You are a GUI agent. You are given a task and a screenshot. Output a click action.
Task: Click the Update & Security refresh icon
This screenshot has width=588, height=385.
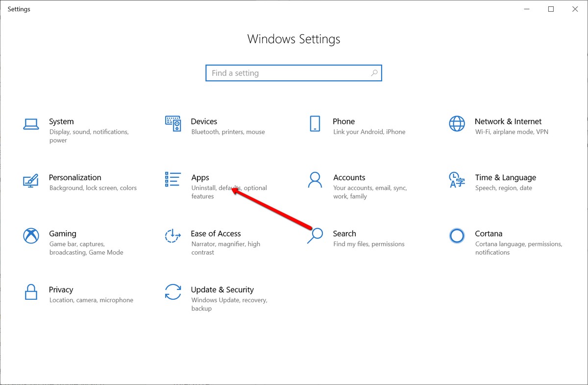pos(173,292)
